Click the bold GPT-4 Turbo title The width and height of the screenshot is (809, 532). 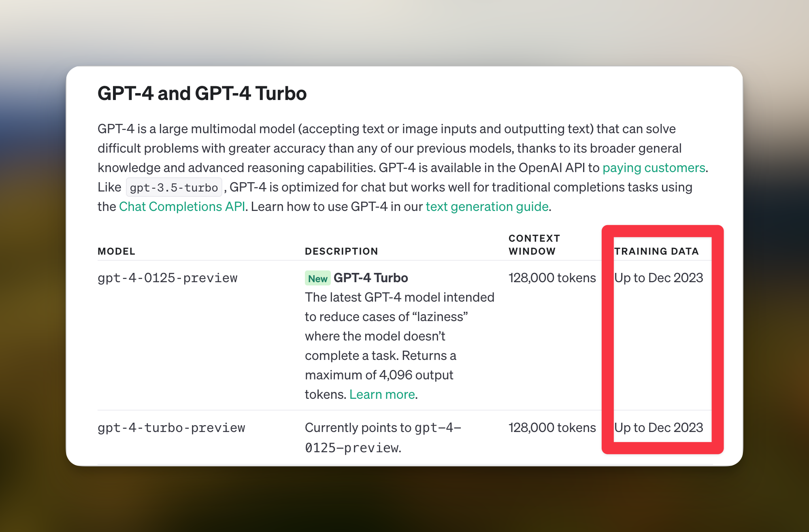pyautogui.click(x=370, y=278)
